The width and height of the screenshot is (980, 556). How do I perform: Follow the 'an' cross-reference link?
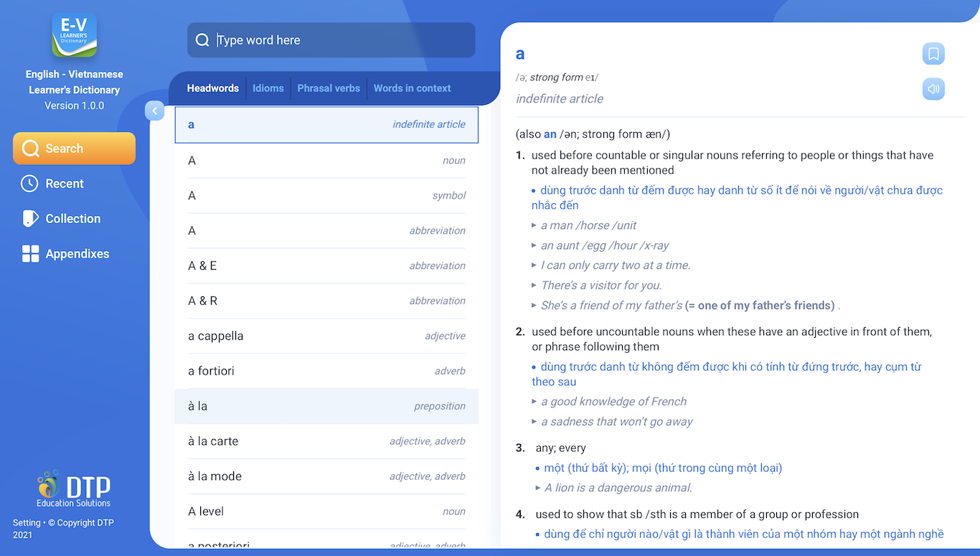[550, 134]
